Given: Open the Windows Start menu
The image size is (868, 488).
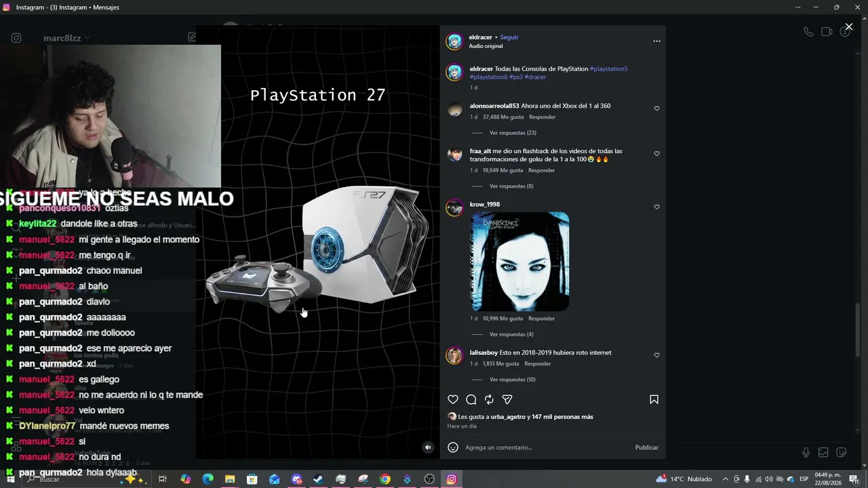Looking at the screenshot, I should (x=11, y=479).
